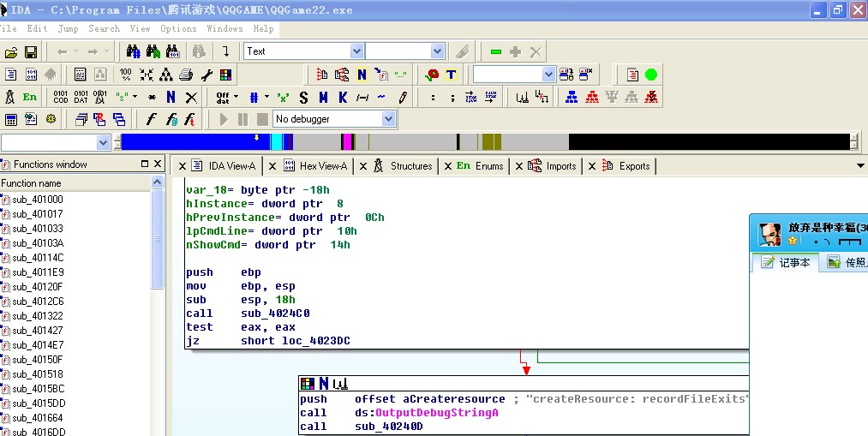
Task: Close the Functions window panel
Action: (158, 164)
